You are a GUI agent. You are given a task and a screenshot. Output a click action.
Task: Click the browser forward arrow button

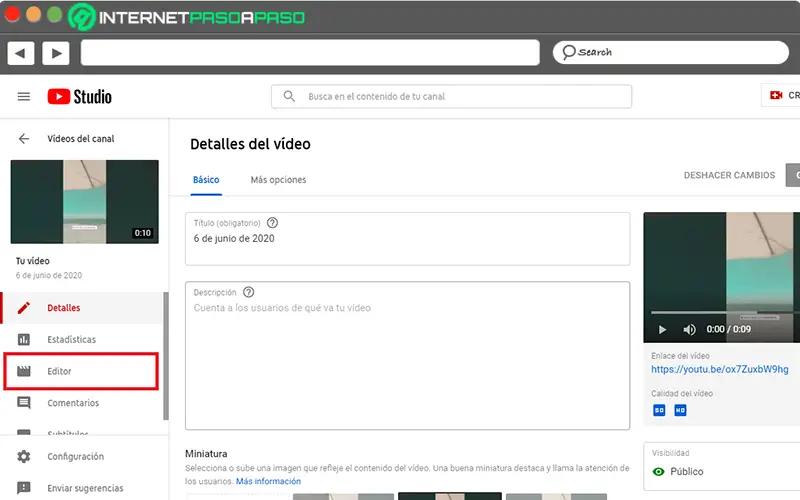coord(56,53)
